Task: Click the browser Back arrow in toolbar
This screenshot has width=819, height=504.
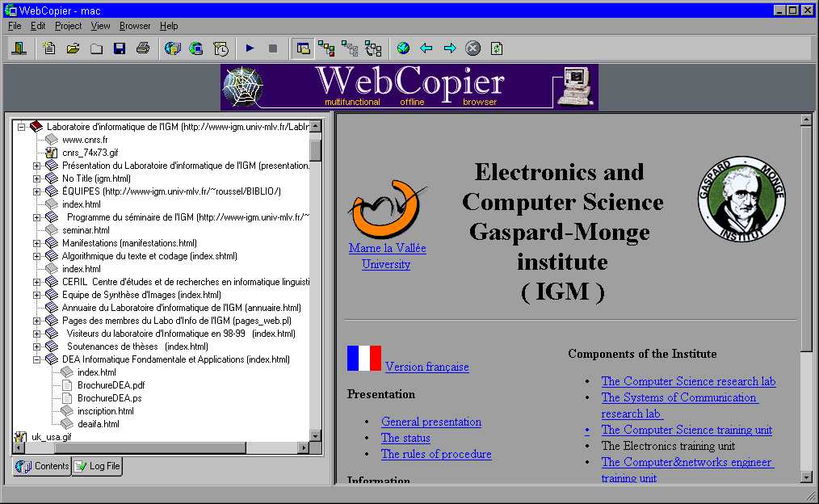Action: (426, 48)
